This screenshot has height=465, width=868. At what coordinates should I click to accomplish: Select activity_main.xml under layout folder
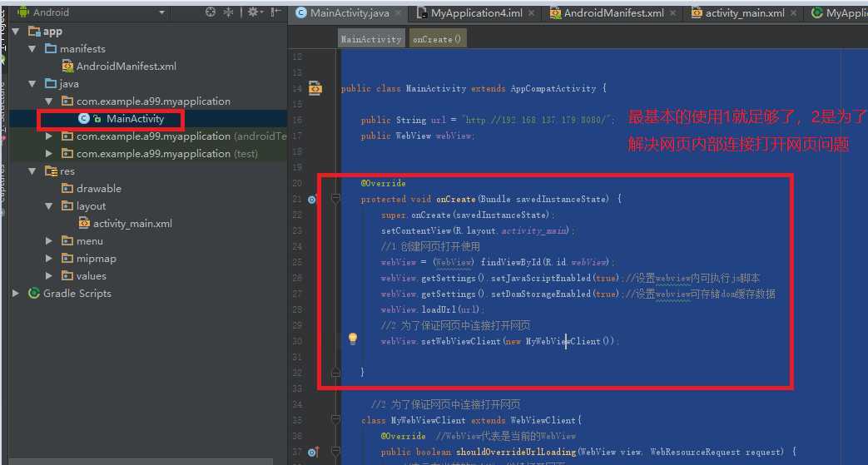pyautogui.click(x=132, y=224)
